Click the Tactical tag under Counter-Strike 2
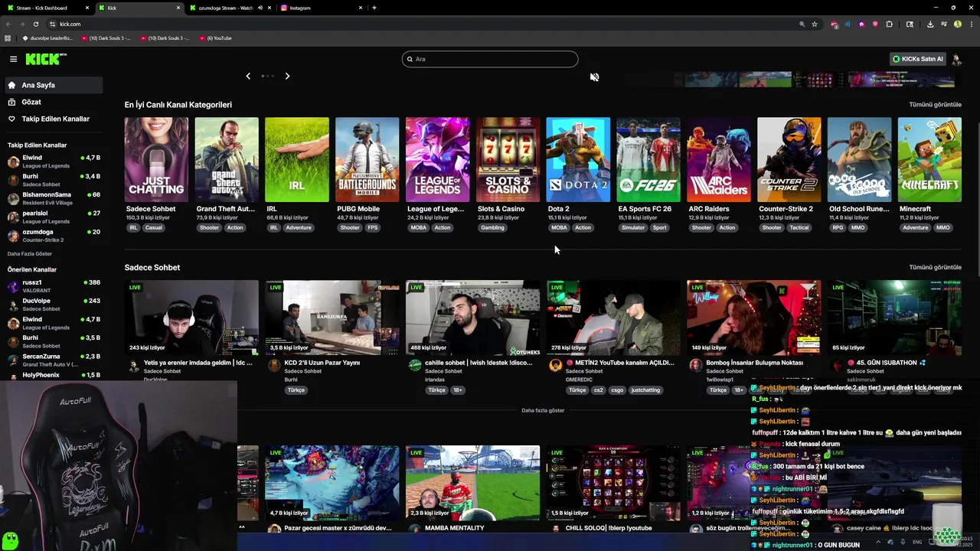 click(x=799, y=227)
